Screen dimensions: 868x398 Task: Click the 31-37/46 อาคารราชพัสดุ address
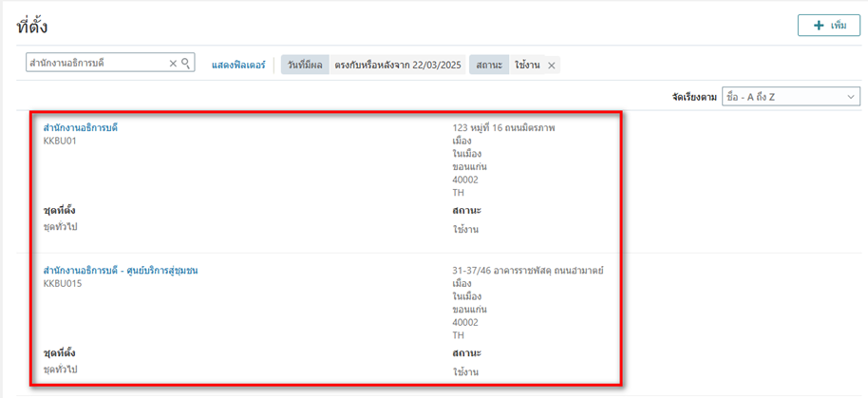pyautogui.click(x=528, y=271)
